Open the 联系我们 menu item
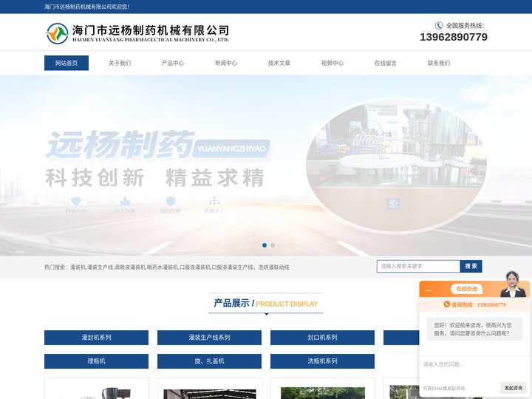 tap(439, 63)
